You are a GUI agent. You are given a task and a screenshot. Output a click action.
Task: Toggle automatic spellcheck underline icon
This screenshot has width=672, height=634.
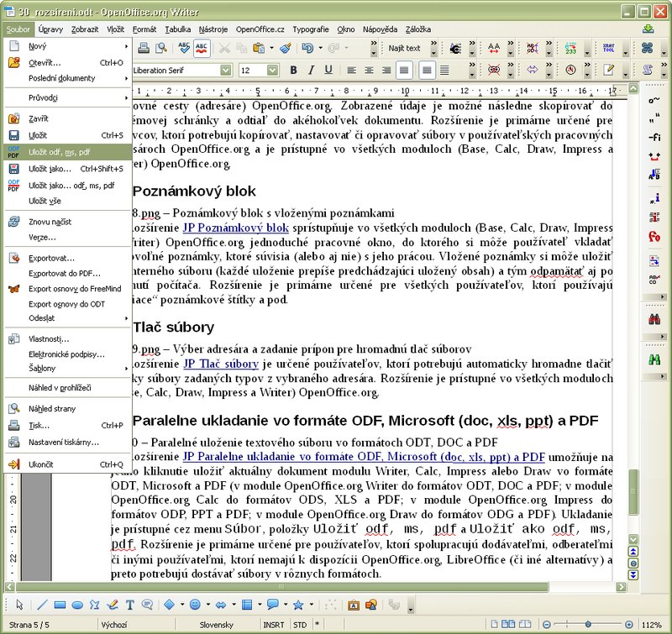(202, 48)
